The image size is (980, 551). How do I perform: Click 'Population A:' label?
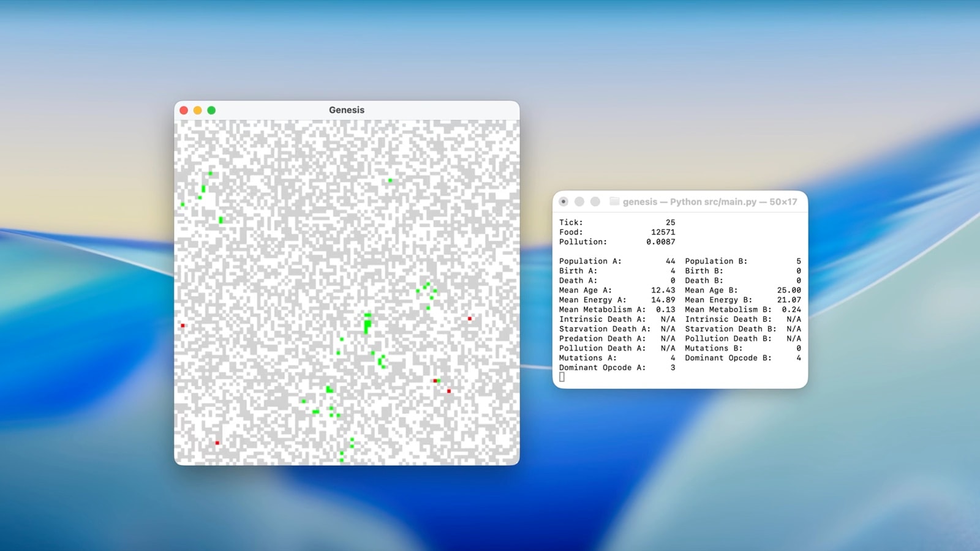click(590, 261)
